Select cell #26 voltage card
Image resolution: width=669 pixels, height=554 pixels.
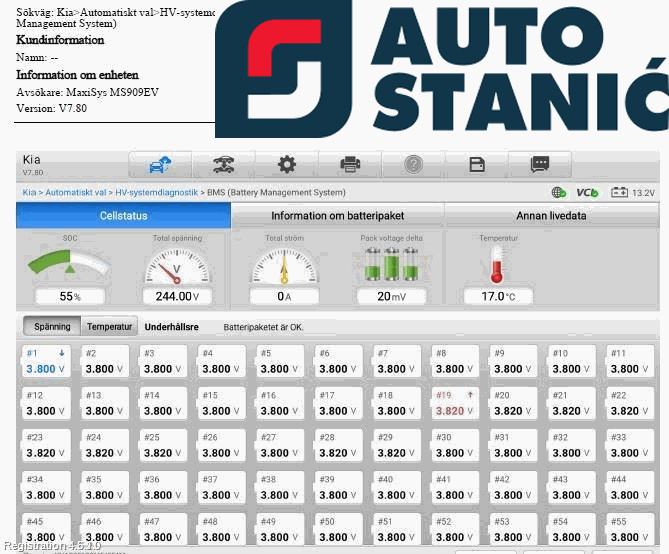click(x=221, y=445)
